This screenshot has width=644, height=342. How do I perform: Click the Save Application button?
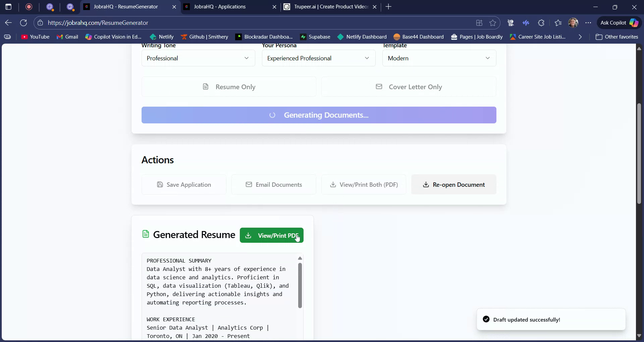click(184, 184)
